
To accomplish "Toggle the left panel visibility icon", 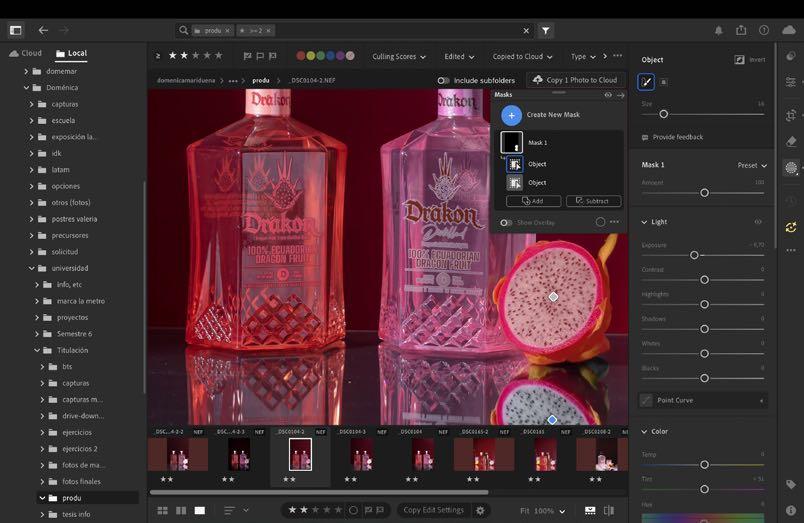I will [16, 30].
